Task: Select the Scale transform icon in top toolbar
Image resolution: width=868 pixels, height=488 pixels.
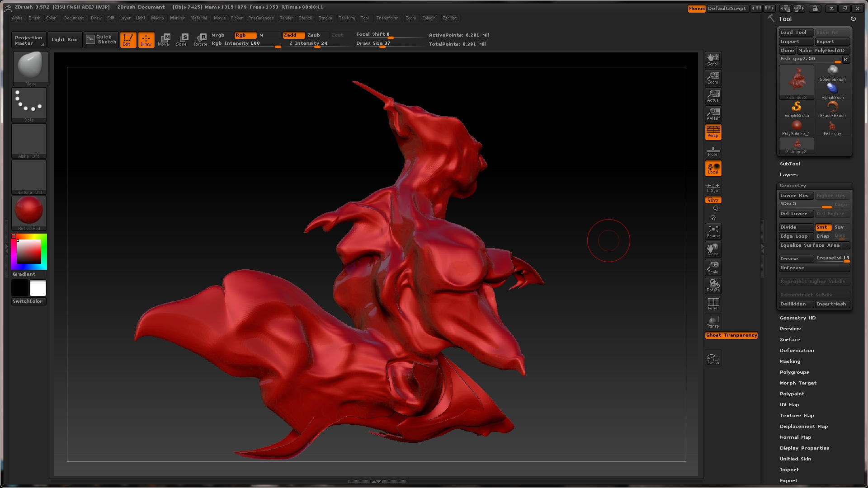Action: [182, 39]
